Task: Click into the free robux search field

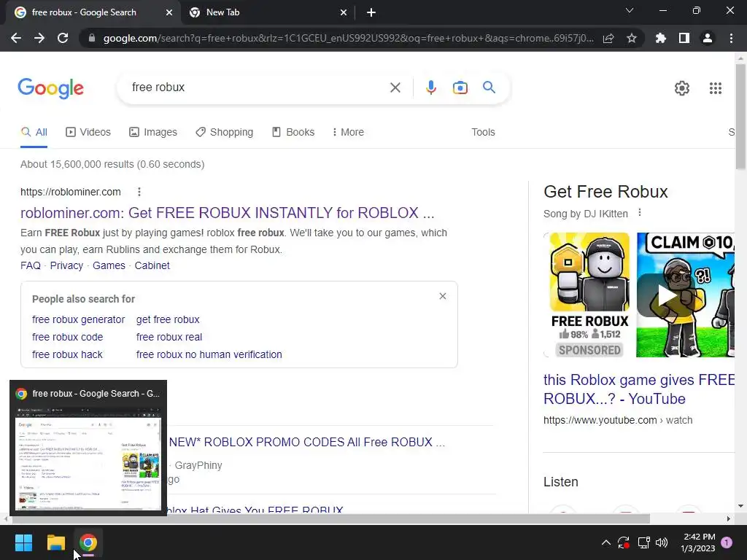Action: point(258,87)
